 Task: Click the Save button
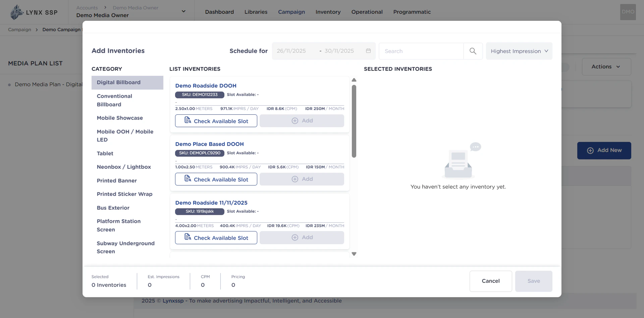534,281
